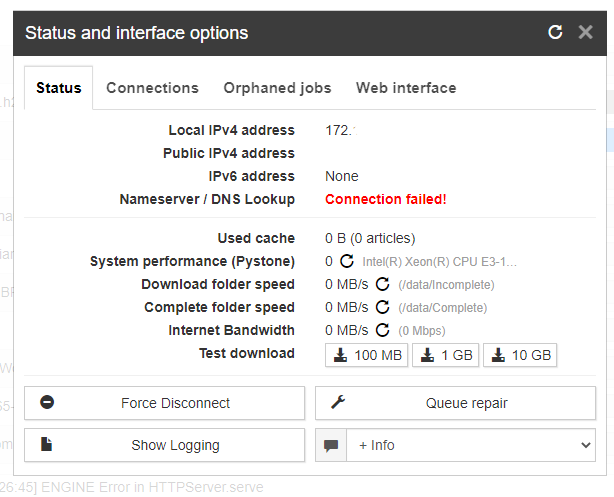Select the Status tab
Screen dimensions: 614x497
tap(59, 88)
